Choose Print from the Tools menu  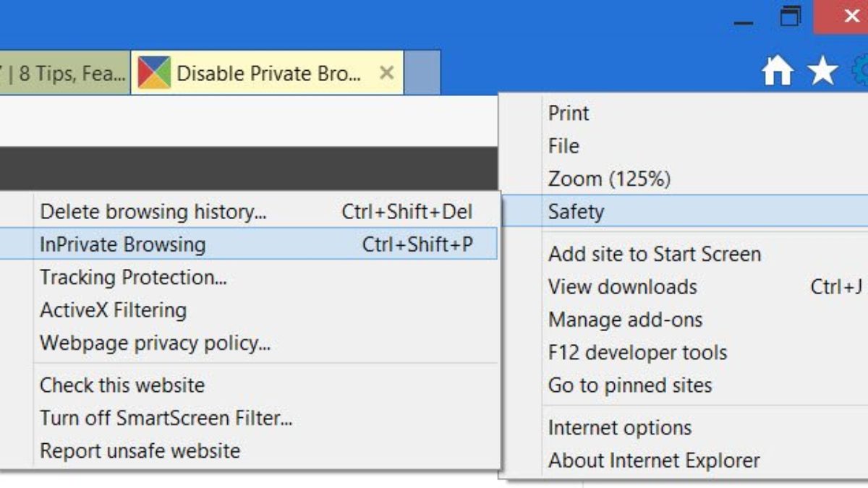pos(569,114)
